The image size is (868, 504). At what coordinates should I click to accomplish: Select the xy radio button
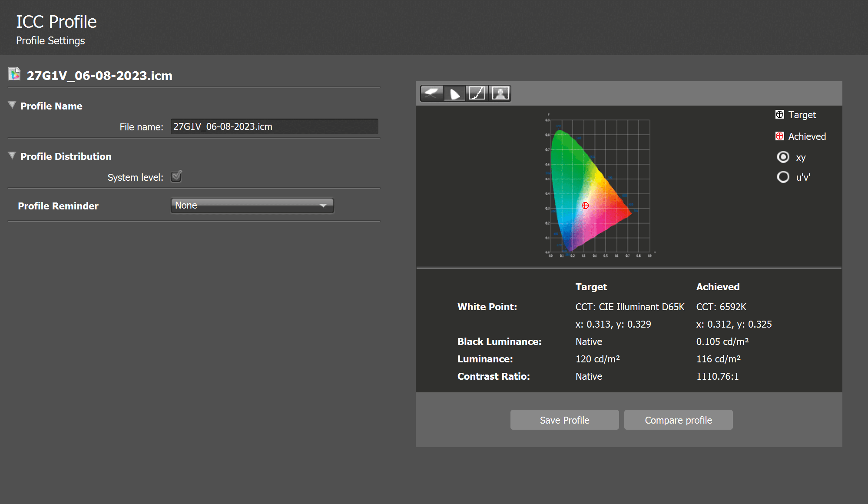(x=783, y=157)
